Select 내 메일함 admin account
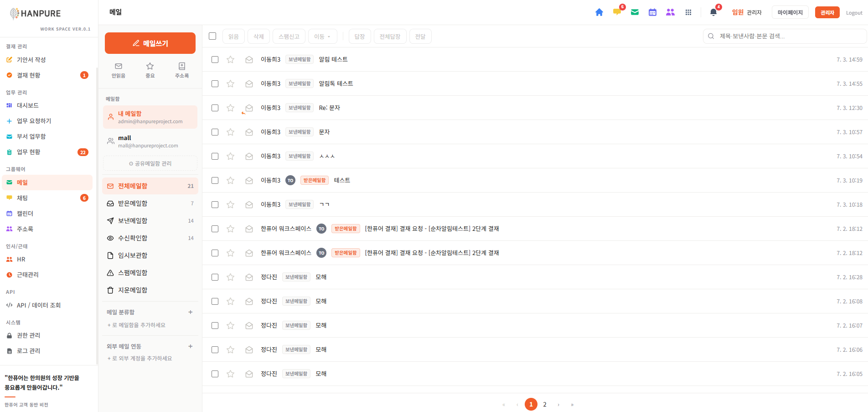Viewport: 868px width, 412px height. click(x=150, y=117)
